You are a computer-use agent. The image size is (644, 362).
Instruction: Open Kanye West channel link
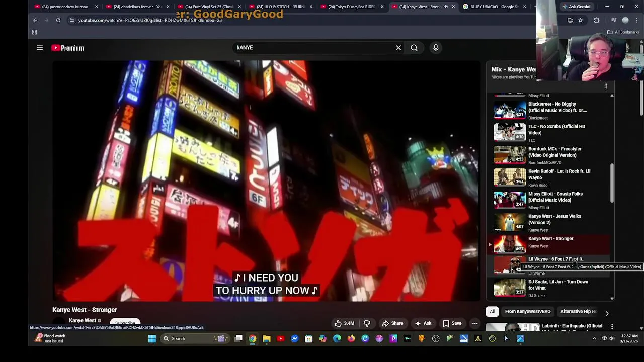pyautogui.click(x=83, y=320)
